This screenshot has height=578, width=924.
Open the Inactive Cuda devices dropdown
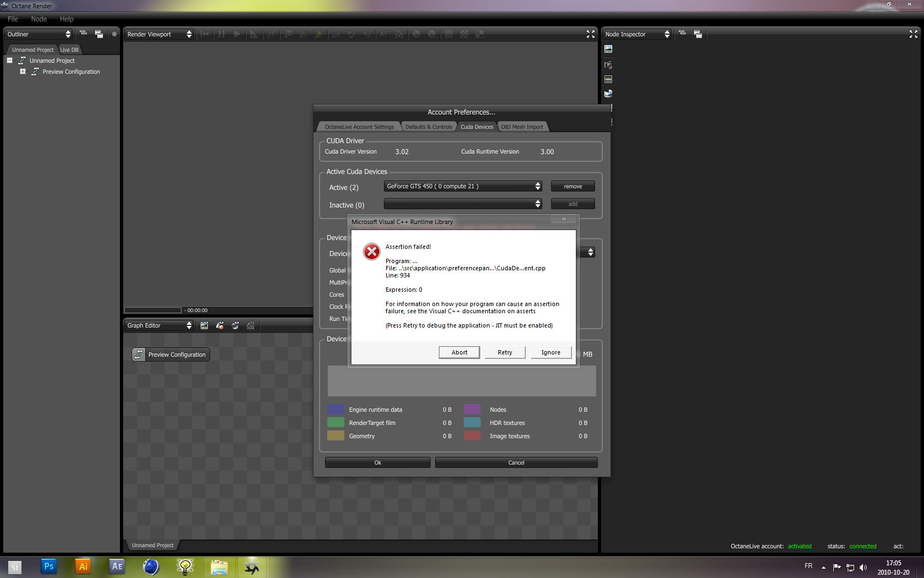point(463,204)
